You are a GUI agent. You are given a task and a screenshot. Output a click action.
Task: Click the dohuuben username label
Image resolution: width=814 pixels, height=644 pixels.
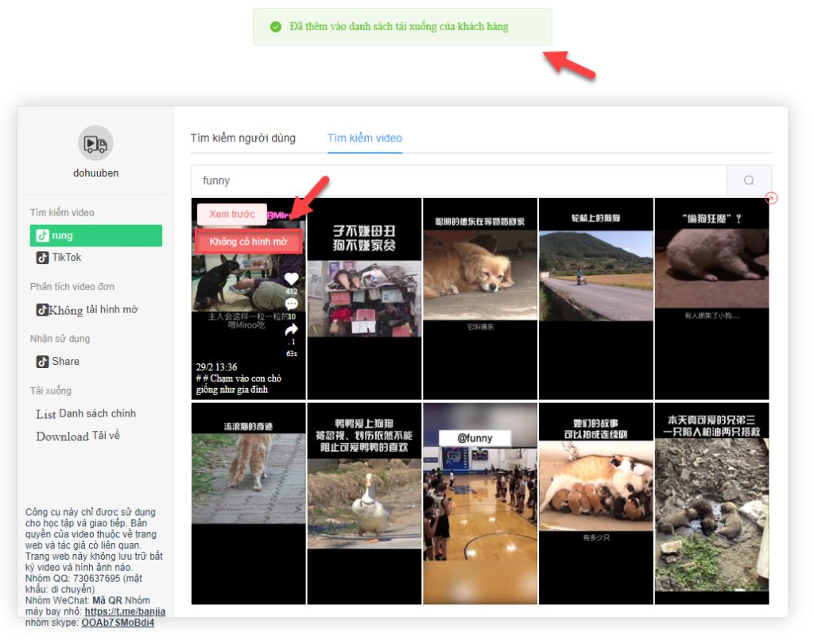pos(96,173)
